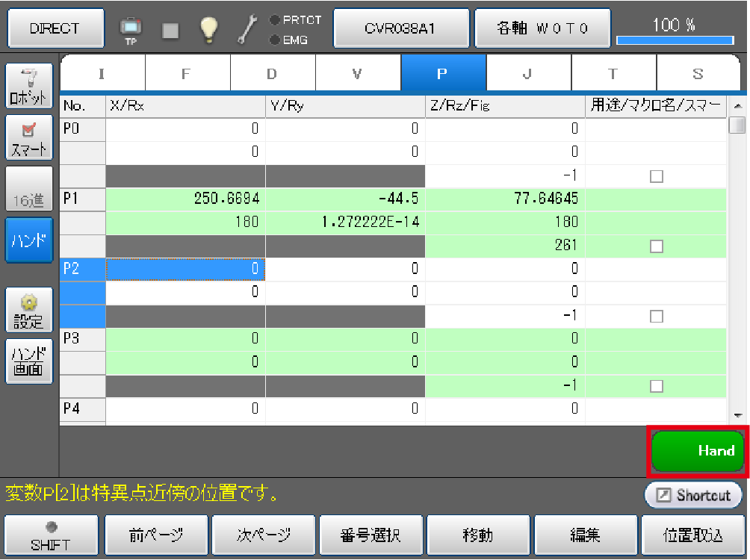Click the light bulb icon
The height and width of the screenshot is (560, 750).
point(208,29)
